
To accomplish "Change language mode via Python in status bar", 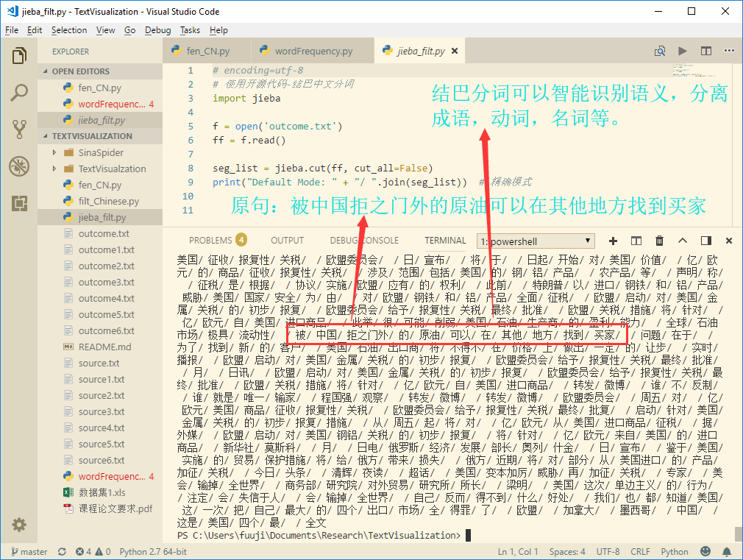I will click(675, 552).
